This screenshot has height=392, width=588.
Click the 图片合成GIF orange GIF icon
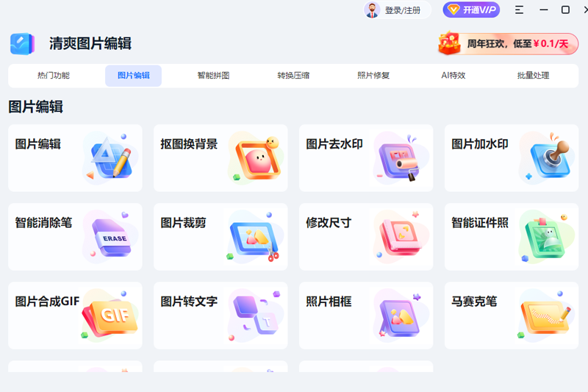110,316
